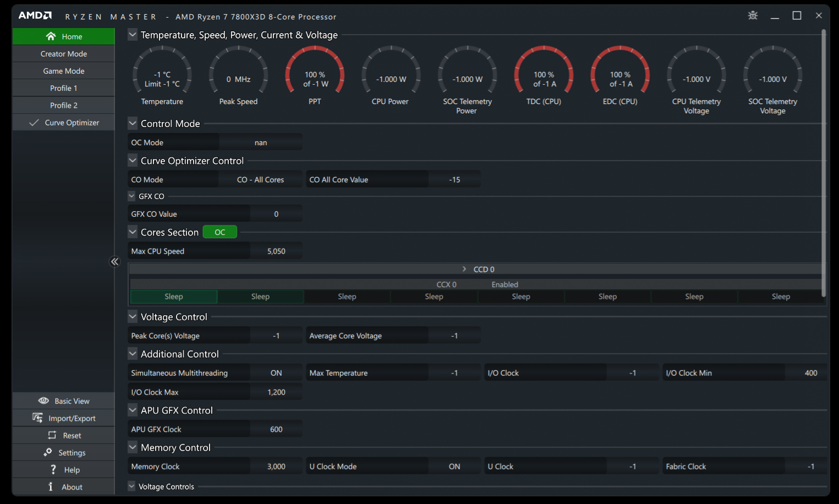Click the Help button label

pos(72,470)
